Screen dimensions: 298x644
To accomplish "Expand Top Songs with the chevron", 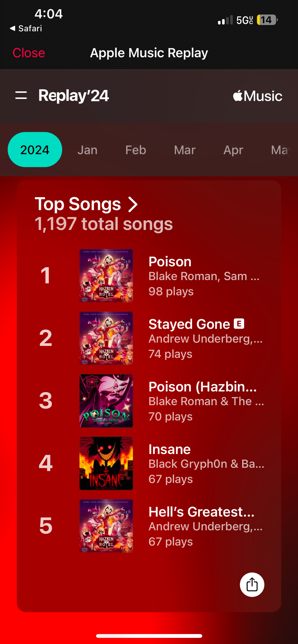I will pyautogui.click(x=133, y=204).
